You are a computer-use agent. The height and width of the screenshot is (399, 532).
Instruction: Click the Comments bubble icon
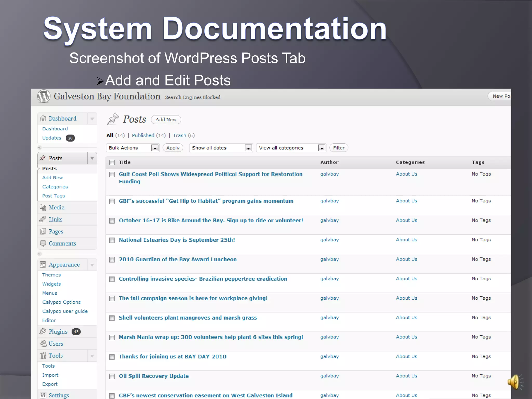pos(43,243)
